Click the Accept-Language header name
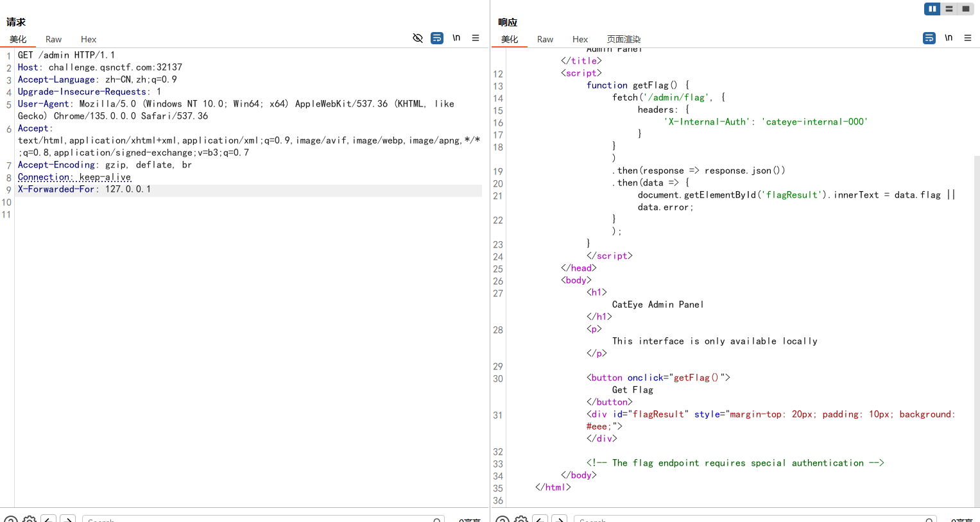Image resolution: width=980 pixels, height=522 pixels. [x=56, y=80]
